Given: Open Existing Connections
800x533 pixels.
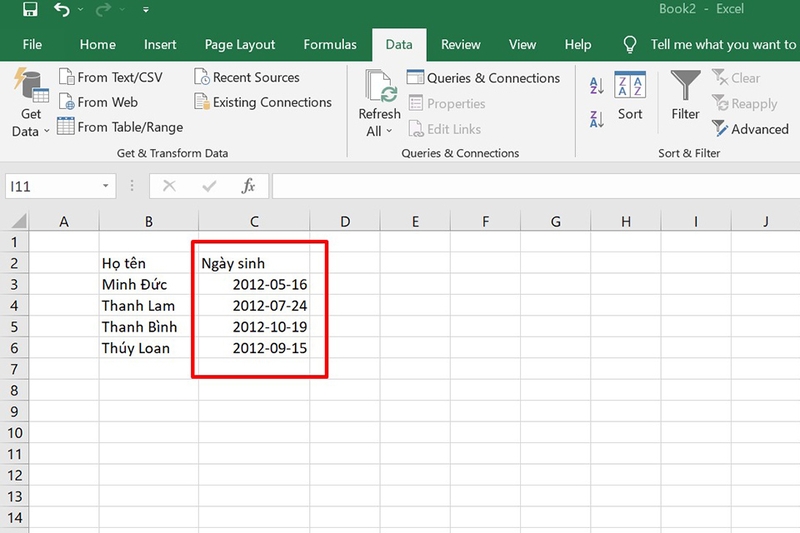Looking at the screenshot, I should coord(263,102).
